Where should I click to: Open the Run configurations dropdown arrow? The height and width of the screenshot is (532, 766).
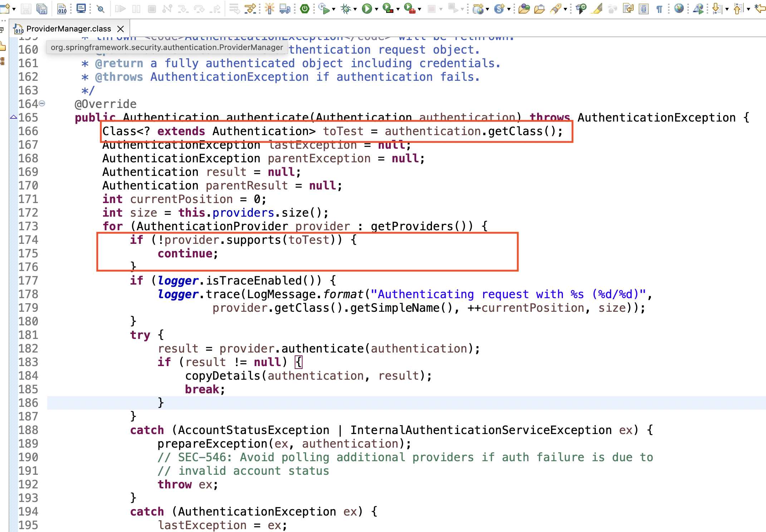[x=377, y=9]
